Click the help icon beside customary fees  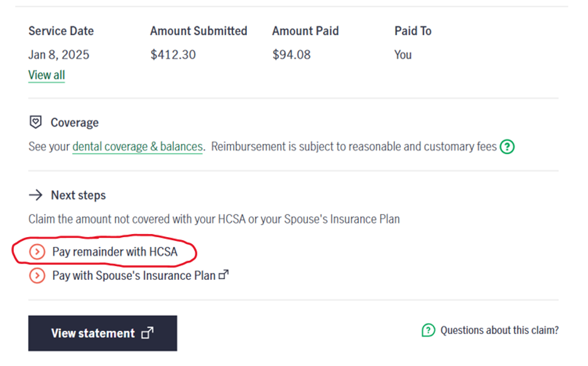(507, 147)
